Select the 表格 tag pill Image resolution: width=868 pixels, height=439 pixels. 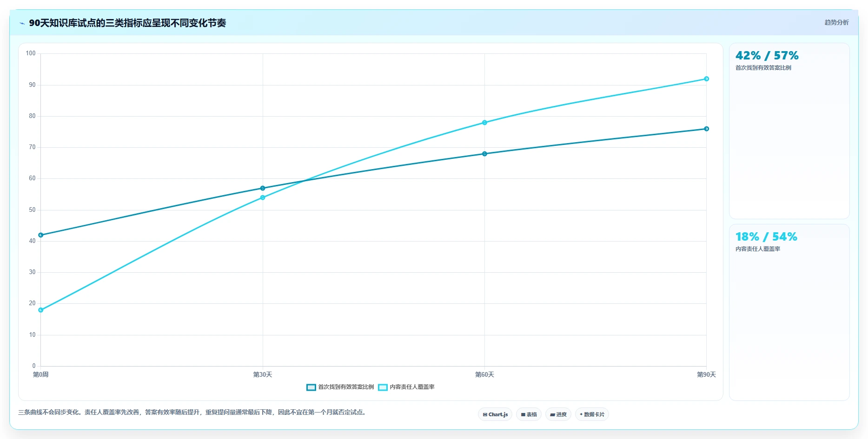click(x=529, y=414)
